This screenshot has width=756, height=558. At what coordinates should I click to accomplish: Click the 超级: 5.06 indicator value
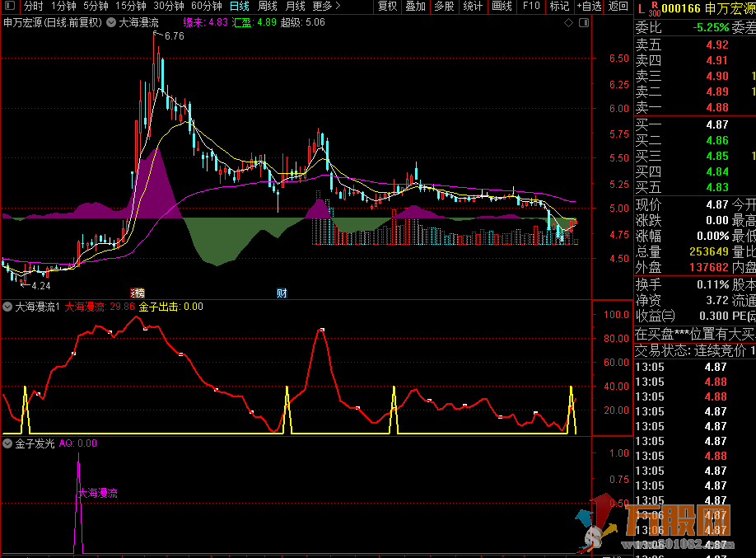(x=303, y=22)
